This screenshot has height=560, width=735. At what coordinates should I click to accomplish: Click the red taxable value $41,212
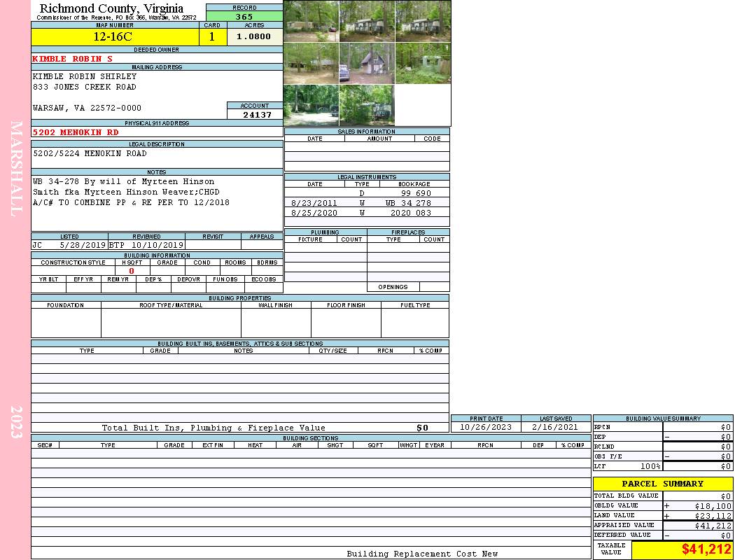[x=682, y=550]
